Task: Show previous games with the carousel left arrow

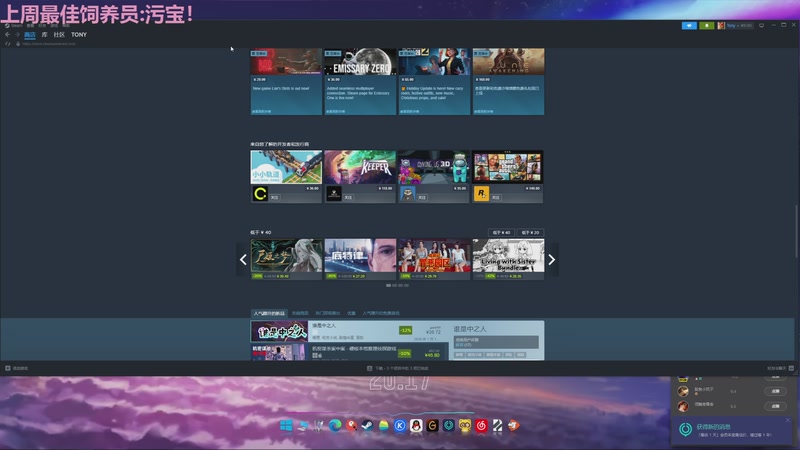Action: point(243,260)
